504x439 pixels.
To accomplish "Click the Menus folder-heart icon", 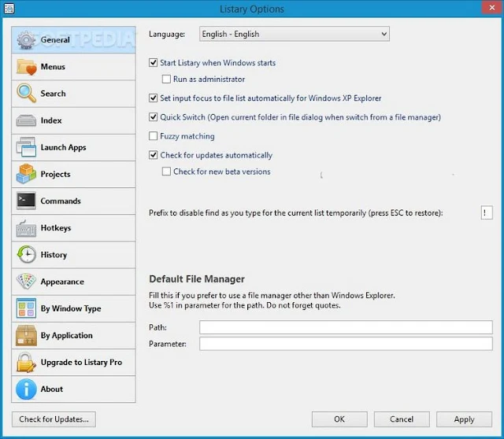I will click(26, 67).
